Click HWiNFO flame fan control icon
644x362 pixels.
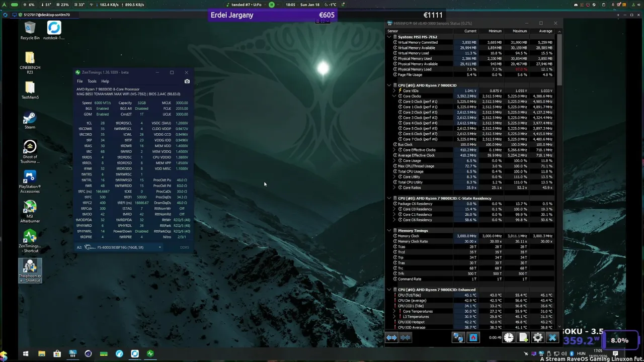473,338
